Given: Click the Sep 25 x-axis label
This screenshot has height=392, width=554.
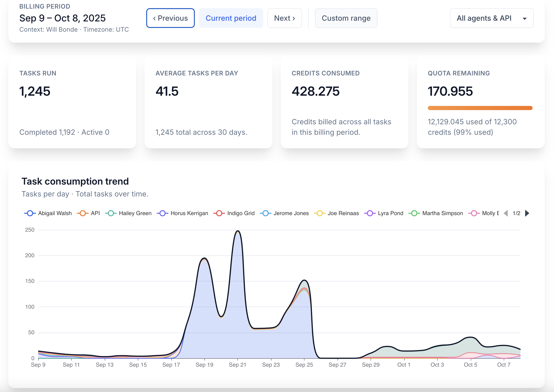Looking at the screenshot, I should pyautogui.click(x=304, y=365).
